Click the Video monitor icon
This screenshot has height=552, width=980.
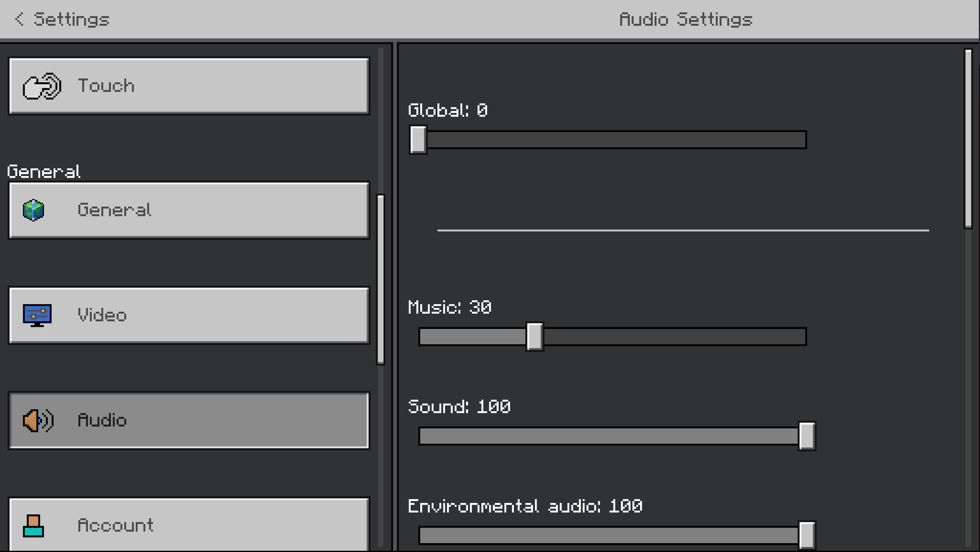click(x=37, y=315)
